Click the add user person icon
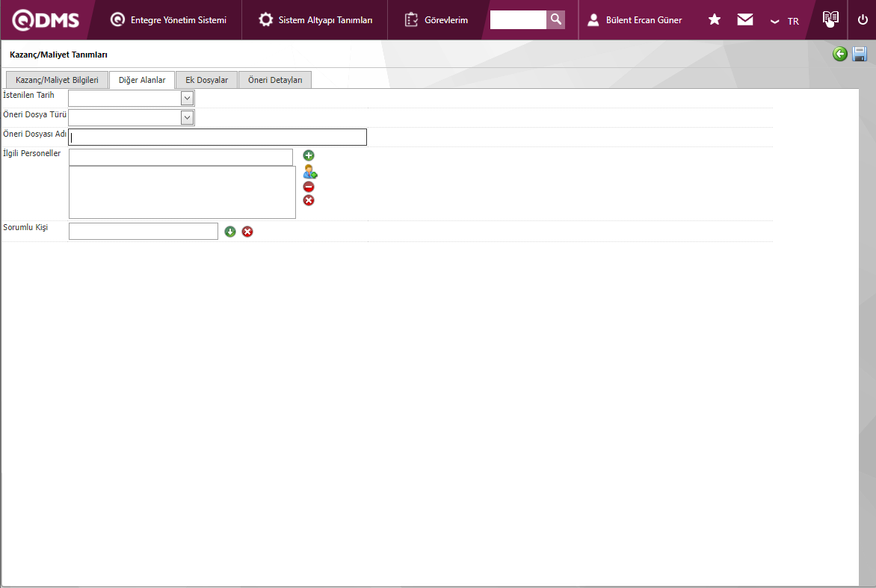 pos(310,171)
